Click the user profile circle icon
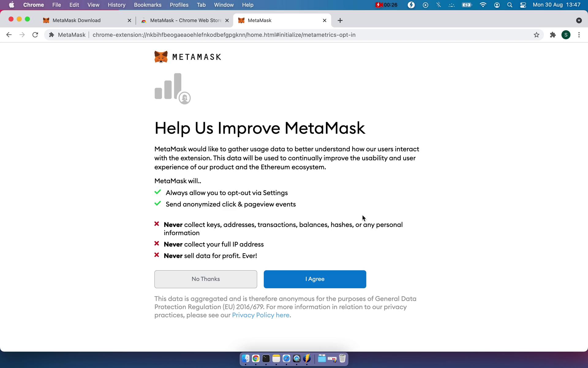Viewport: 588px width, 368px height. point(566,35)
